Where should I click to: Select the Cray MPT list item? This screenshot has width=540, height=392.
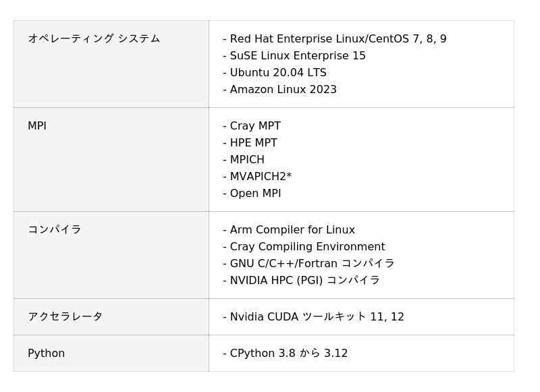point(252,126)
